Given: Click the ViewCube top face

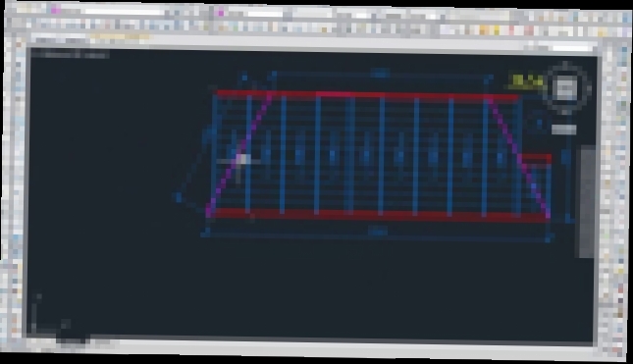Looking at the screenshot, I should coord(564,87).
